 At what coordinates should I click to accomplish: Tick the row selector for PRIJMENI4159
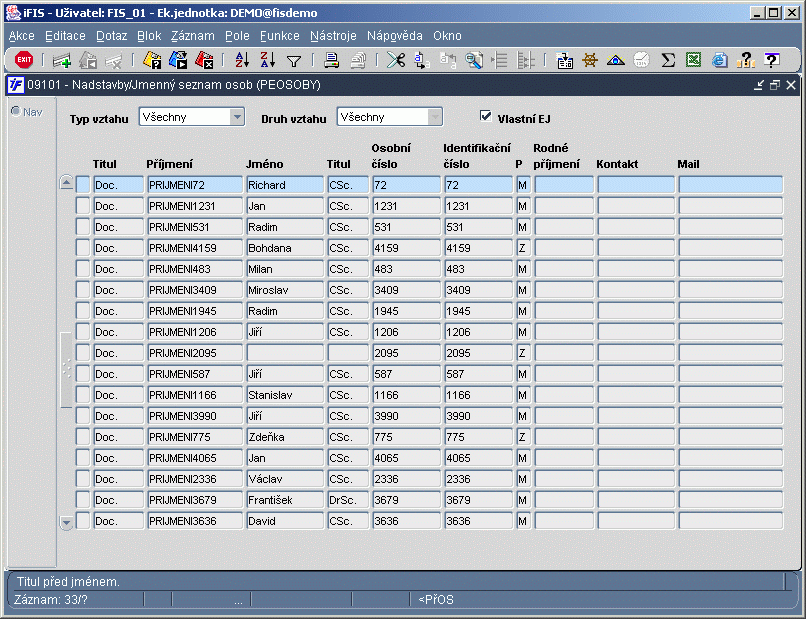click(83, 248)
